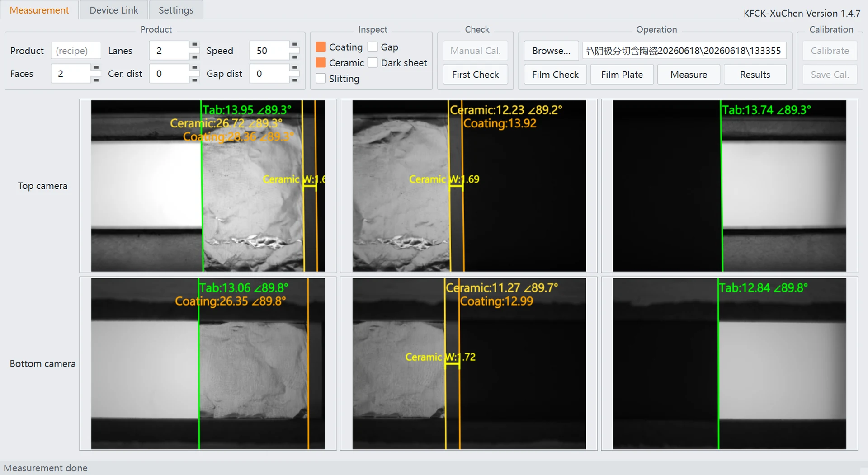Select bottom camera Tab:13.06 image
The width and height of the screenshot is (868, 475).
(x=208, y=364)
